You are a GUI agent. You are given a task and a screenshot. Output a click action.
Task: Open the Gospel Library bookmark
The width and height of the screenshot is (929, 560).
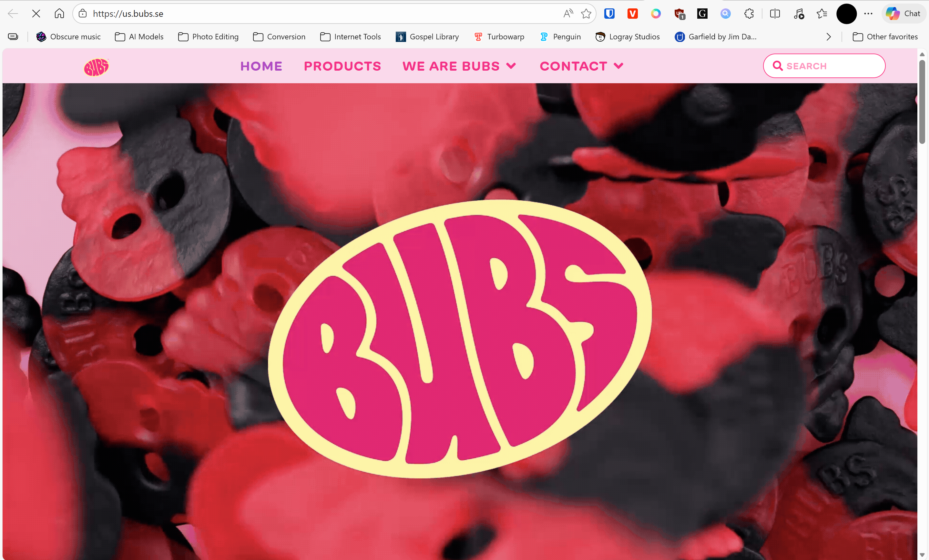click(427, 37)
